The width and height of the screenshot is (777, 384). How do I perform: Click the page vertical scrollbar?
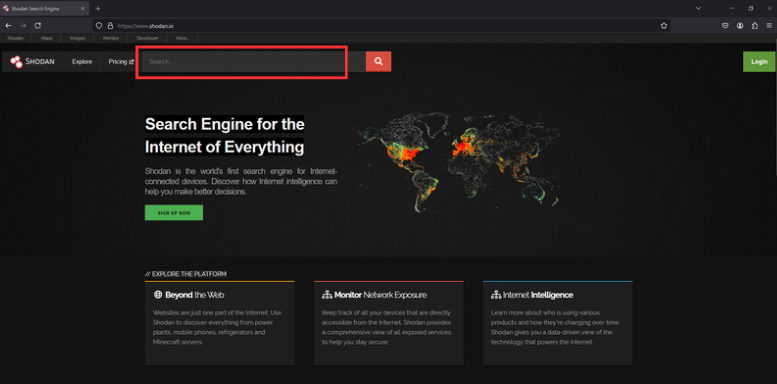[x=775, y=109]
